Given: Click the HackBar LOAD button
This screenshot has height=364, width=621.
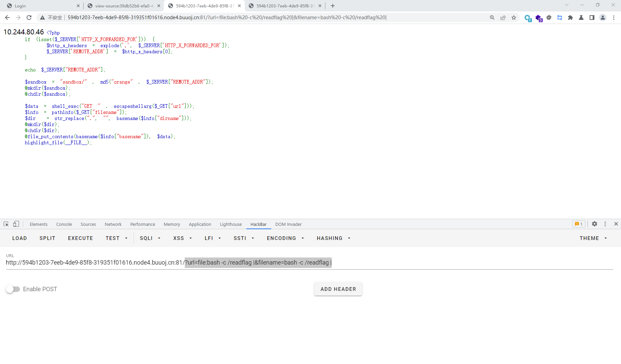Looking at the screenshot, I should point(20,238).
